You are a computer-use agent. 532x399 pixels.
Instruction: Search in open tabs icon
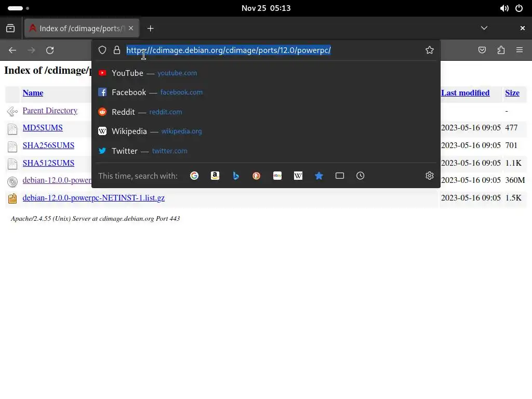tap(340, 176)
